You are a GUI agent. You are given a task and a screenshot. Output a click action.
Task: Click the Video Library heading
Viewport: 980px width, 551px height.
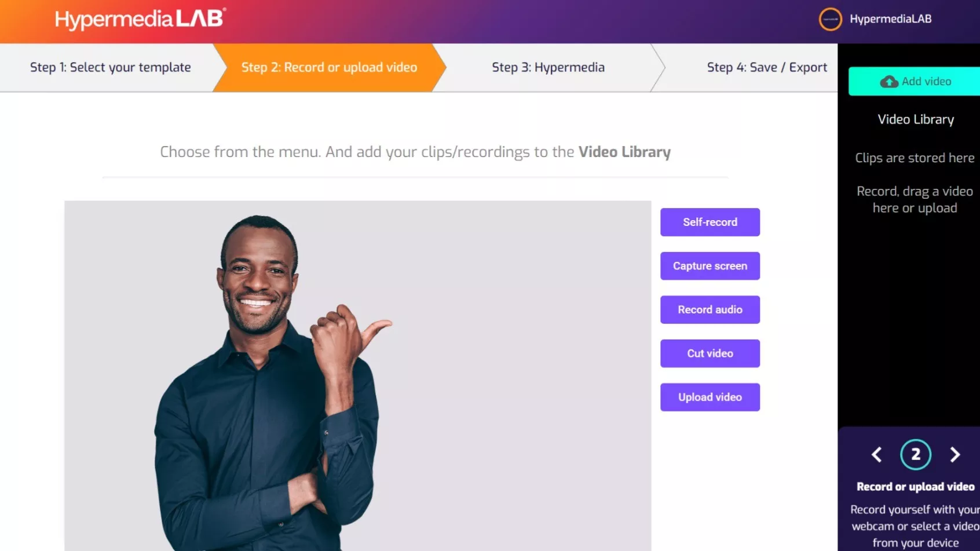(x=916, y=119)
